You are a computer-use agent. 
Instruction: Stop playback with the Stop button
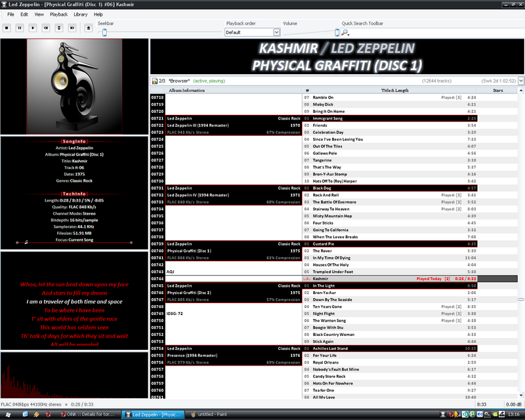click(7, 28)
